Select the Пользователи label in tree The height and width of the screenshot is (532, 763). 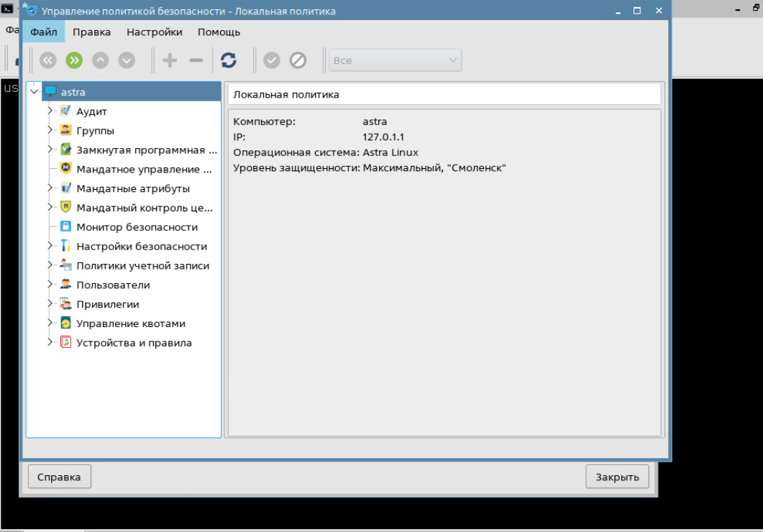tap(113, 285)
